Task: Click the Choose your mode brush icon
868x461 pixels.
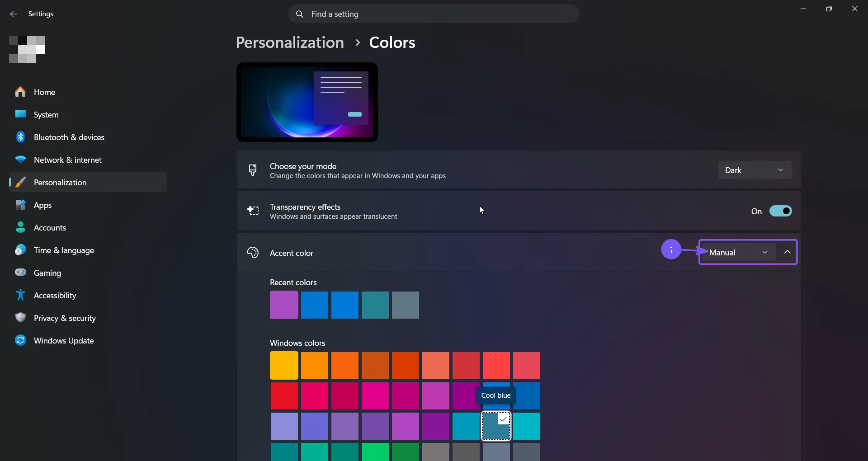Action: 253,170
